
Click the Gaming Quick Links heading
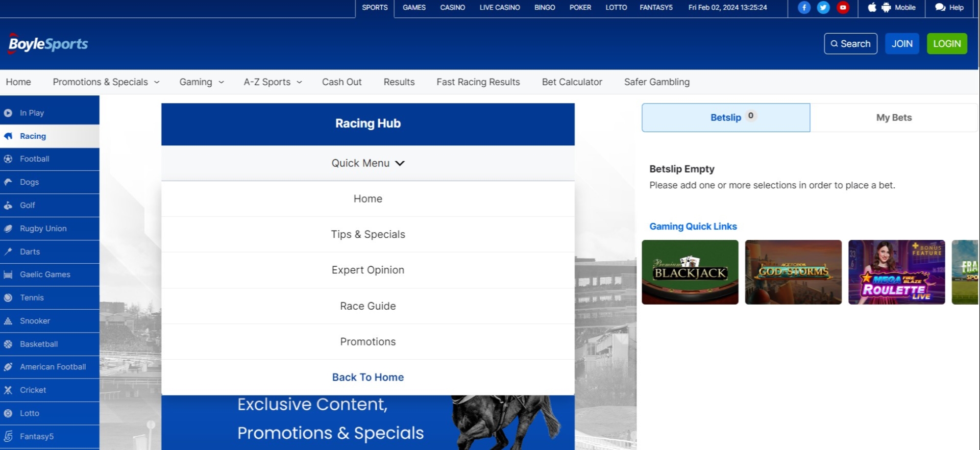coord(693,227)
